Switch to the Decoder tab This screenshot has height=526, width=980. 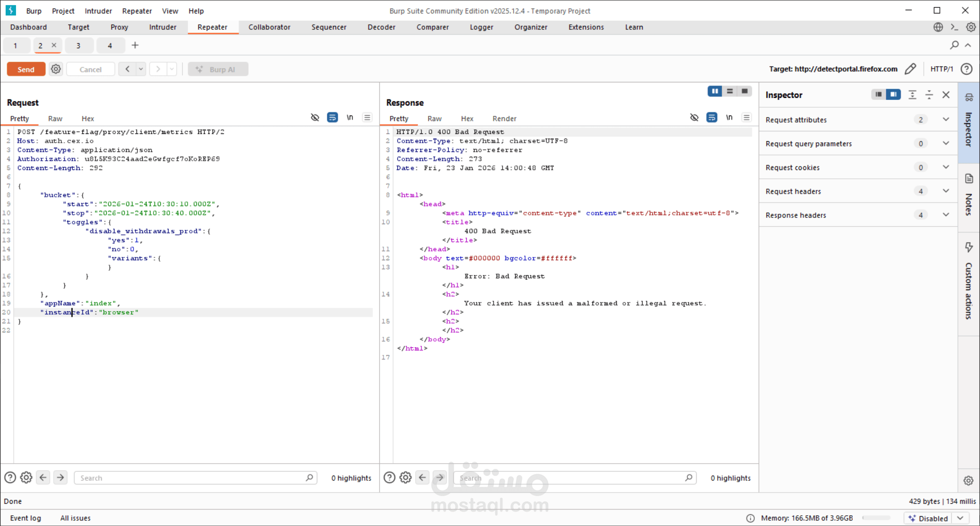click(381, 27)
